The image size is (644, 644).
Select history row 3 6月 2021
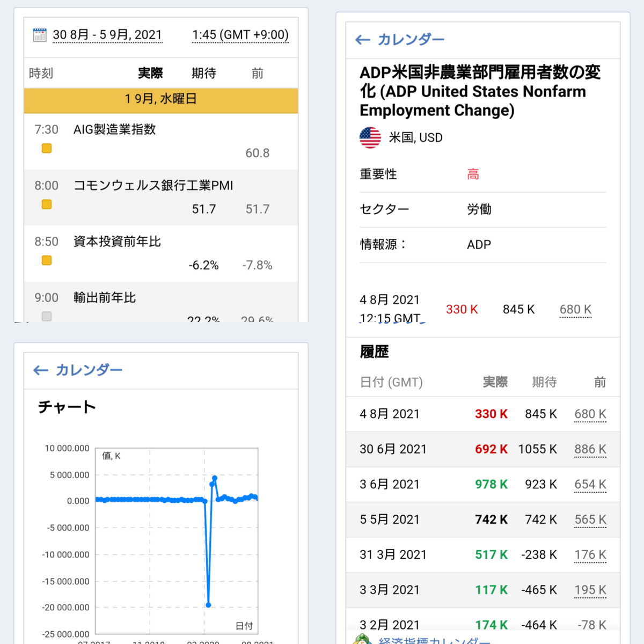coord(483,485)
